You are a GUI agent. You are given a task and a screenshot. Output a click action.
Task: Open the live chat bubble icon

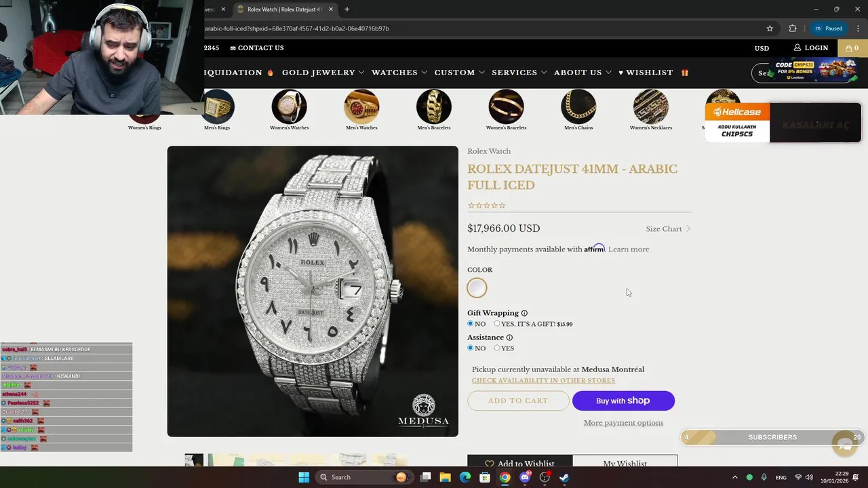(x=845, y=444)
